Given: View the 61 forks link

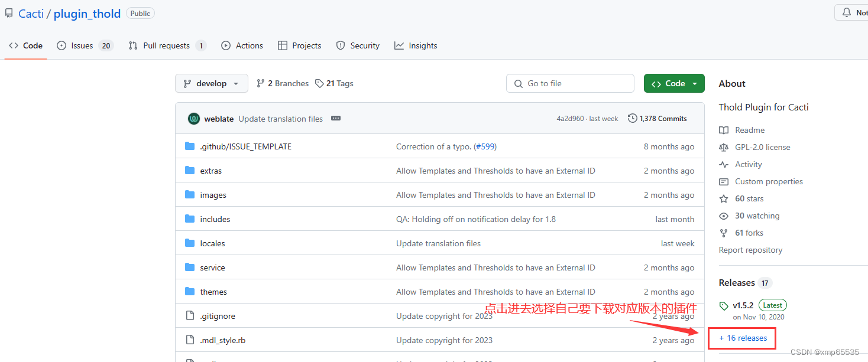Looking at the screenshot, I should pyautogui.click(x=749, y=233).
